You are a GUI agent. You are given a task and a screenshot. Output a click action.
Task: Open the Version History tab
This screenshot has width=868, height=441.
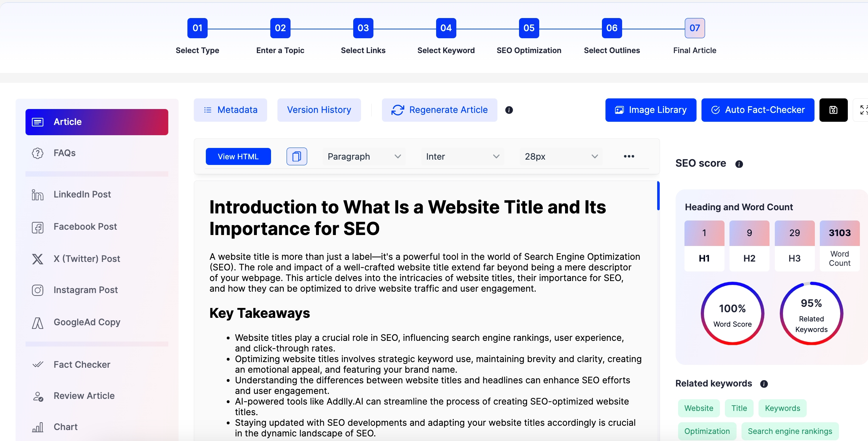click(319, 110)
